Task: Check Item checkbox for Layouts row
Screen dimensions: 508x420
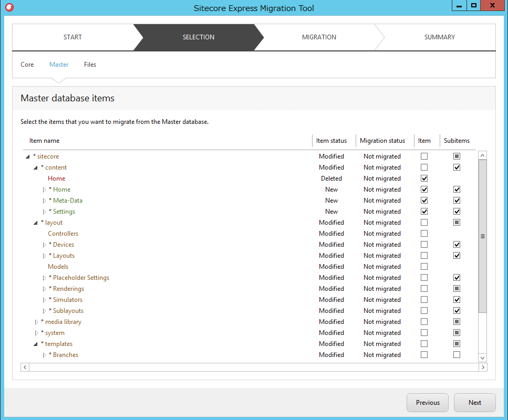Action: [x=424, y=256]
